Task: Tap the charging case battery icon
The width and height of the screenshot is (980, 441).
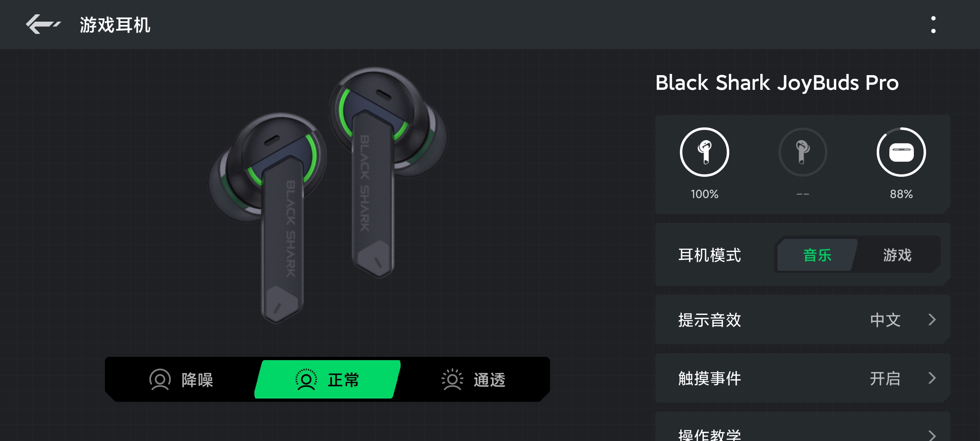Action: click(902, 153)
